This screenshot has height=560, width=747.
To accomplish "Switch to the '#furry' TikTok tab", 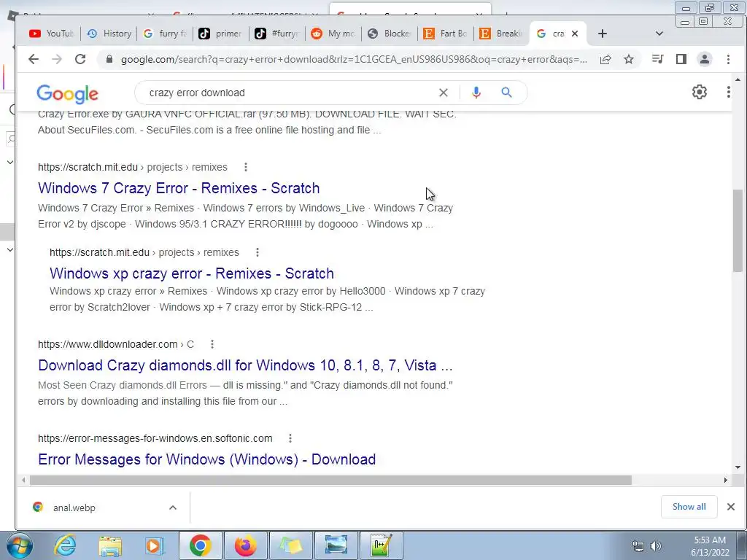I will (x=278, y=34).
